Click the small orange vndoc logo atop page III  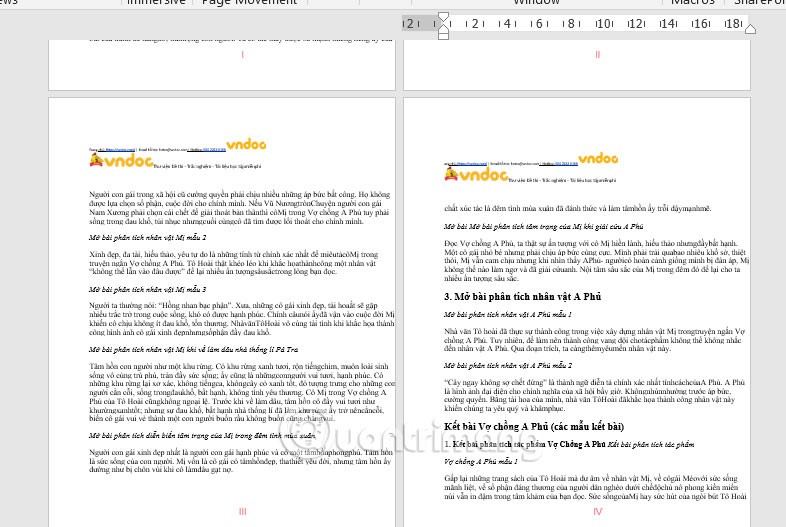(246, 144)
